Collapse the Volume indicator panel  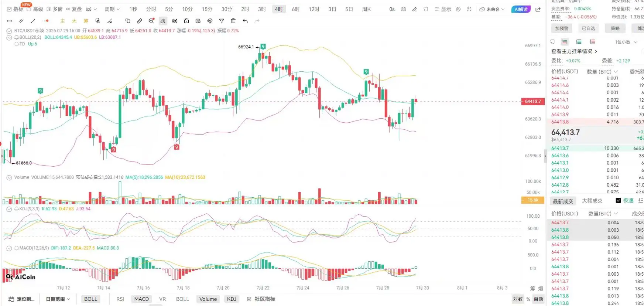click(9, 177)
